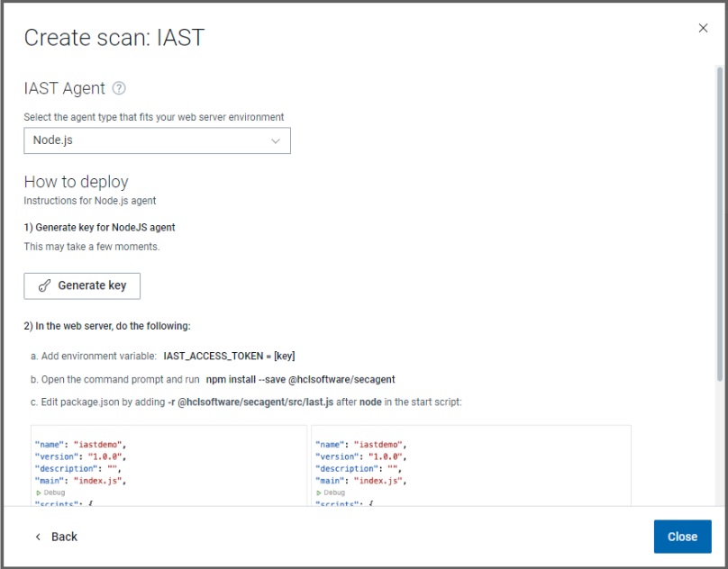
Task: Click Debug play icon in right snippet
Action: (x=319, y=492)
